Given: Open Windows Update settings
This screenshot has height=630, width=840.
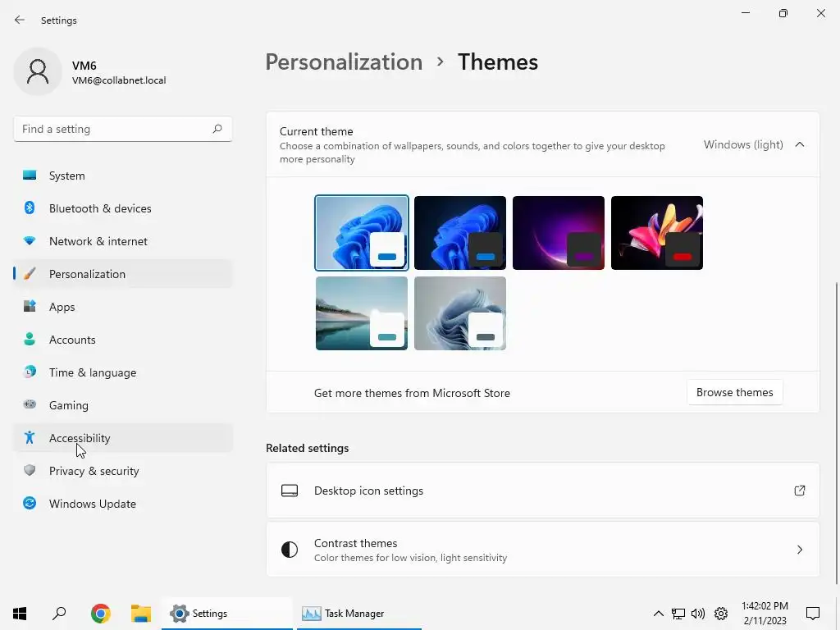Looking at the screenshot, I should (123, 504).
